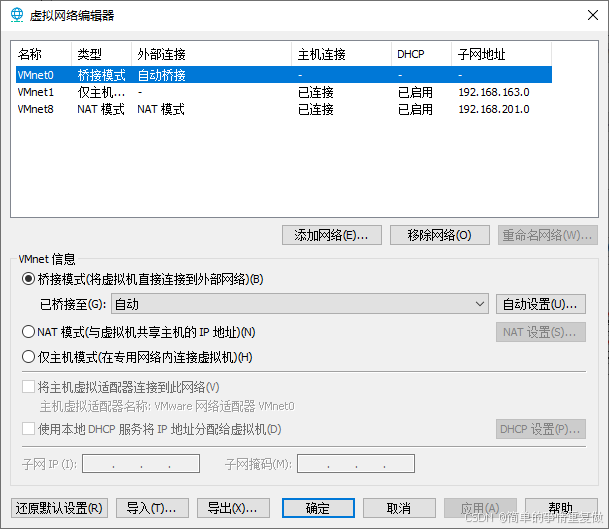Click 自动设置(U)... button
The image size is (609, 529).
pyautogui.click(x=541, y=304)
